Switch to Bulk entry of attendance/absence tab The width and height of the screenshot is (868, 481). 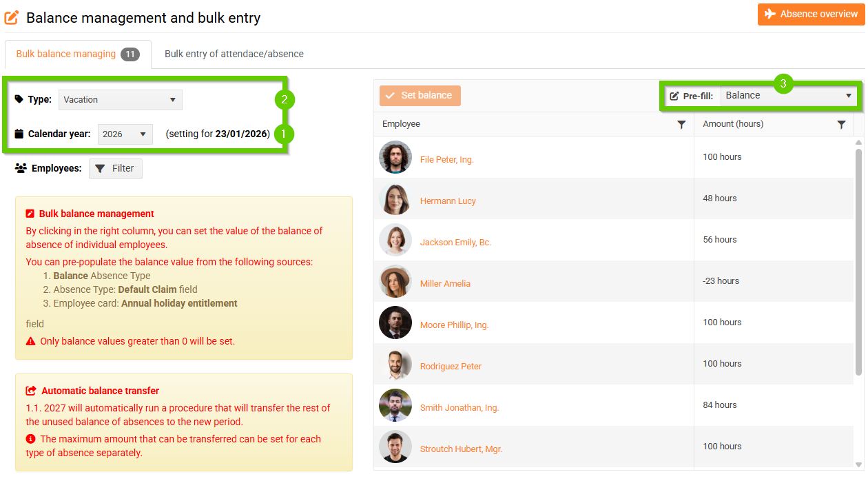234,54
